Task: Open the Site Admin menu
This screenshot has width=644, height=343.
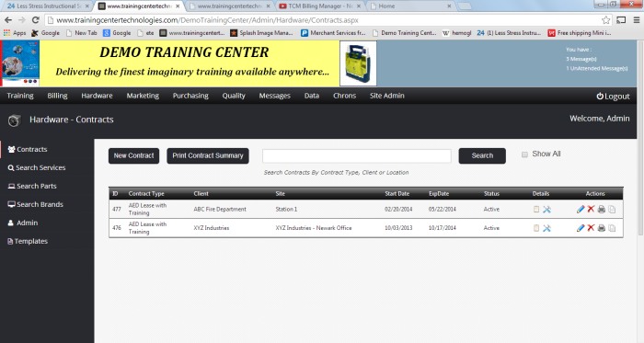Action: (x=387, y=96)
